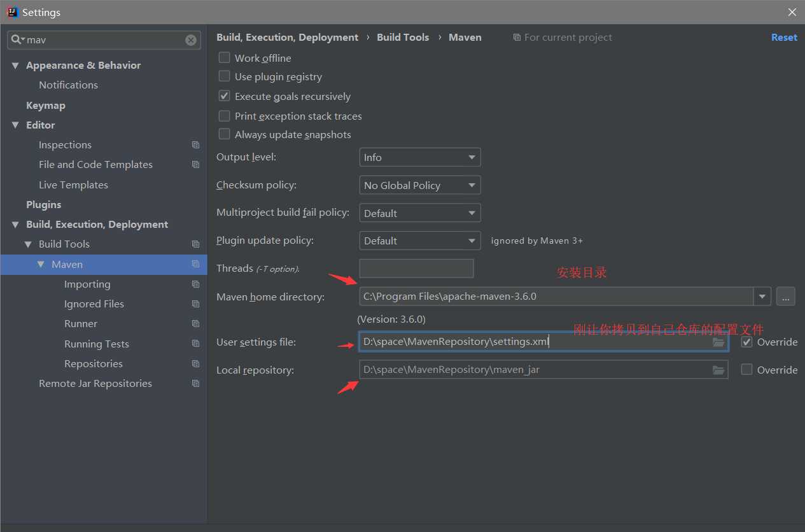Open the Checksum policy dropdown
The width and height of the screenshot is (805, 532).
[420, 185]
